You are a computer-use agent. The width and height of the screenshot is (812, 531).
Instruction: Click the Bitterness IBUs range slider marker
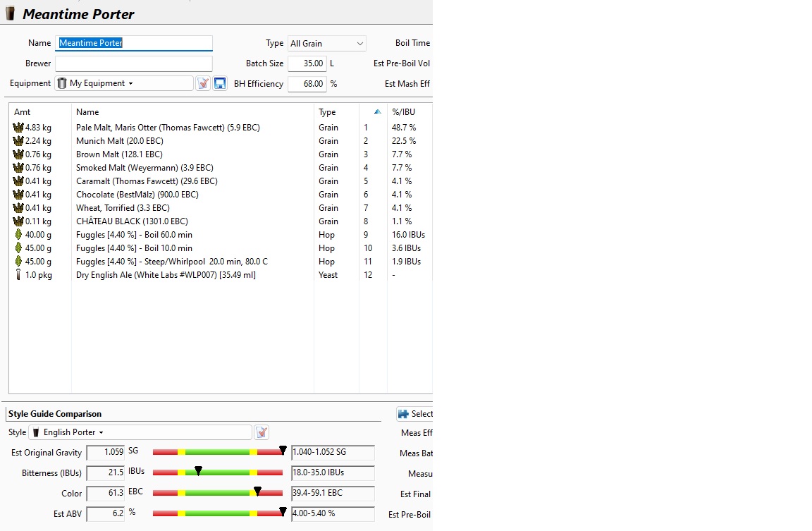tap(198, 470)
